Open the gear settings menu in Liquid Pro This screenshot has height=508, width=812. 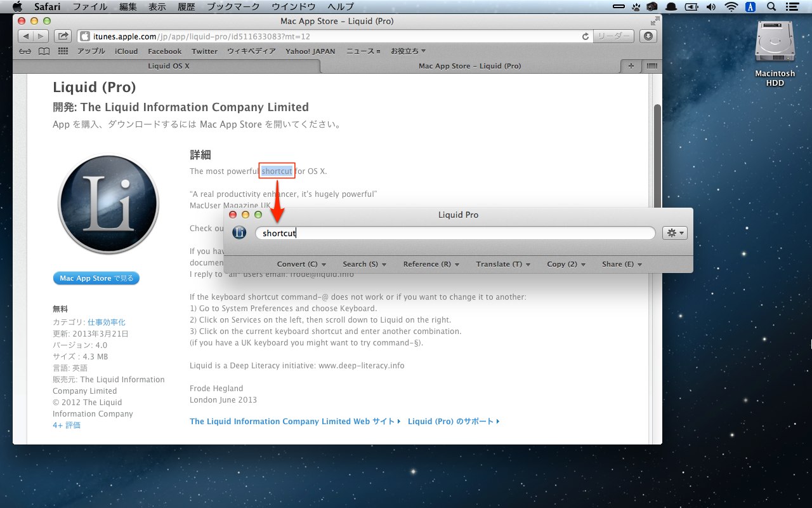pyautogui.click(x=674, y=233)
